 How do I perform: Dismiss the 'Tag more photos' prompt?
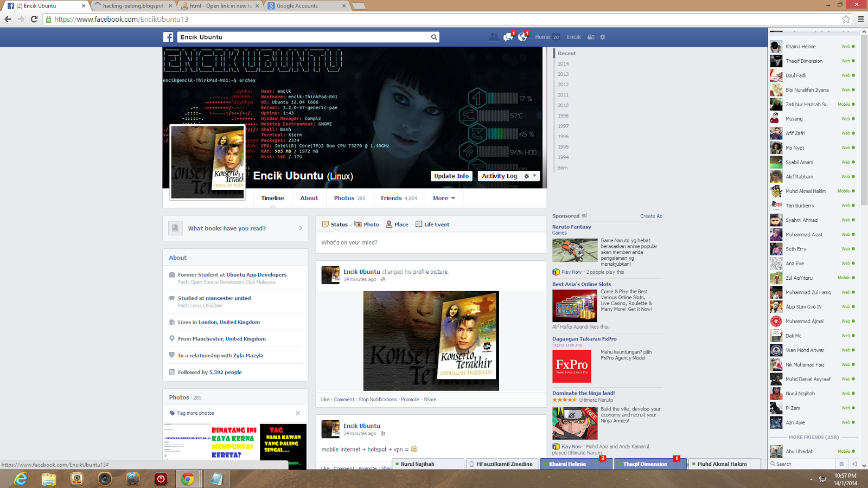coord(297,413)
